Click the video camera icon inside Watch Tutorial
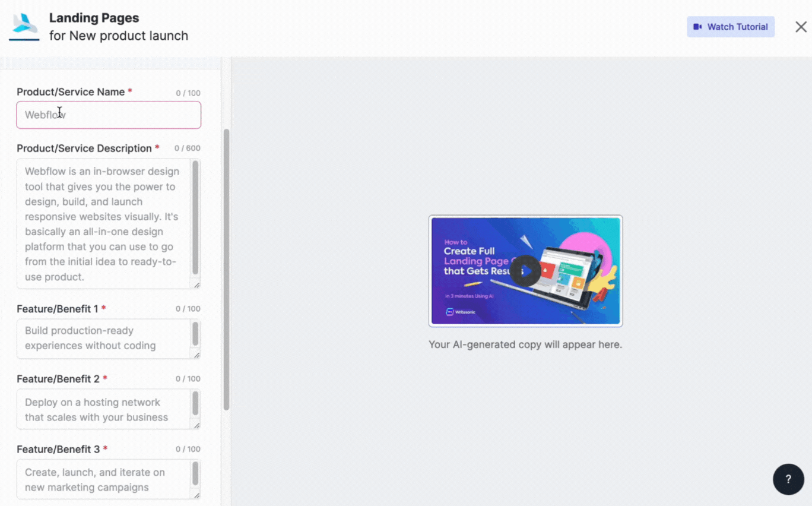 click(x=698, y=27)
